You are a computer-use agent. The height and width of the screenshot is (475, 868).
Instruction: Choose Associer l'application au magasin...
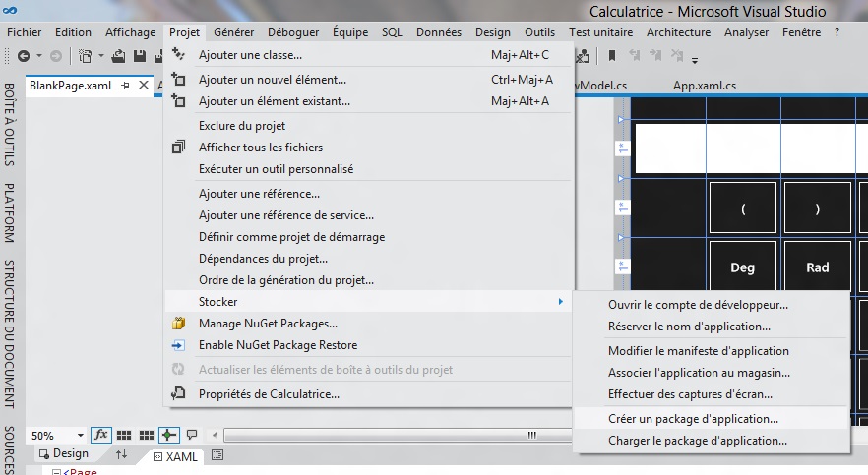(x=712, y=372)
